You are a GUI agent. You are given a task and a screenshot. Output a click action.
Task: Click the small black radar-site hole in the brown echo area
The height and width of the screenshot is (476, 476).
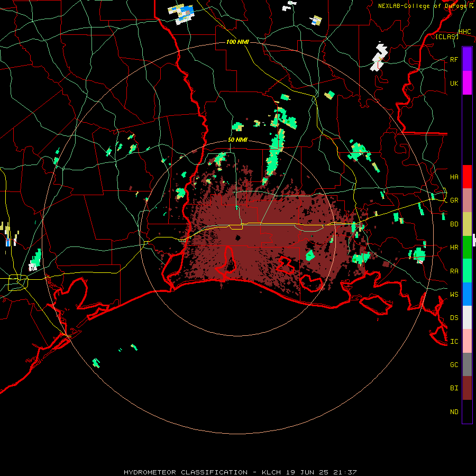(x=237, y=237)
